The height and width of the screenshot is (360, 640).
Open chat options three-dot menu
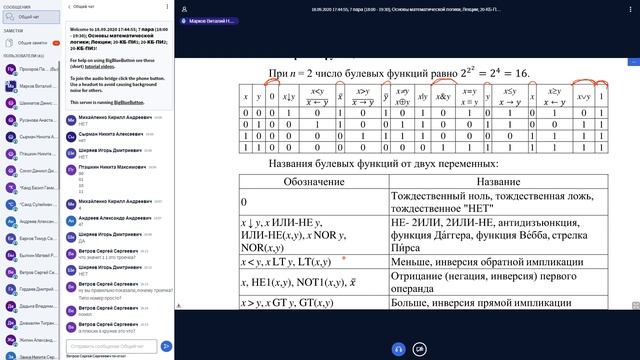(167, 7)
